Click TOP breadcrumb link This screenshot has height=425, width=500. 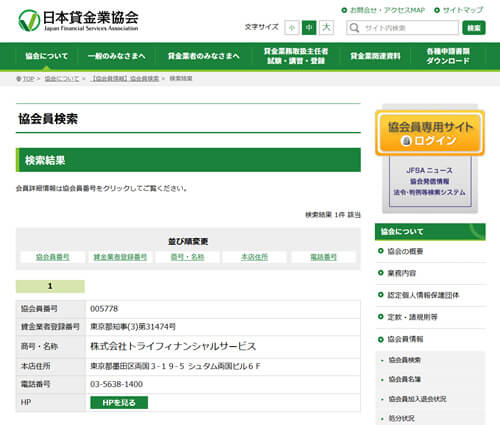click(28, 79)
